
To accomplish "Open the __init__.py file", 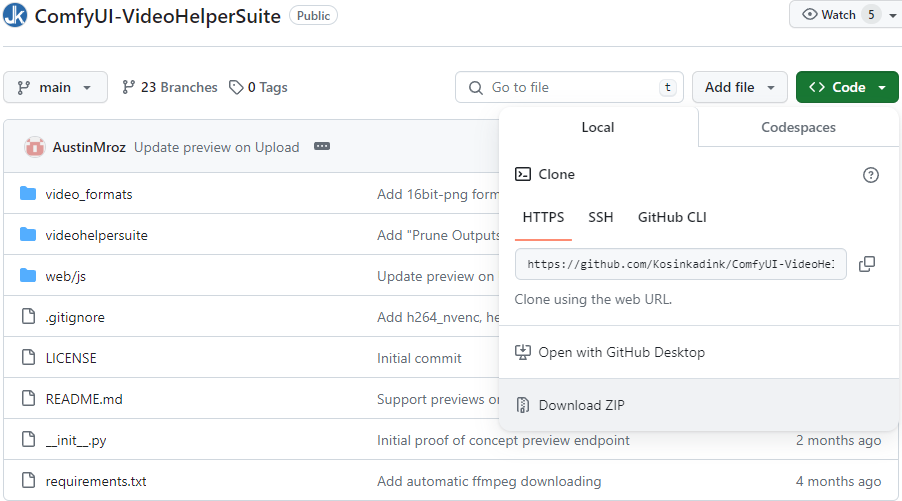I will pyautogui.click(x=76, y=441).
